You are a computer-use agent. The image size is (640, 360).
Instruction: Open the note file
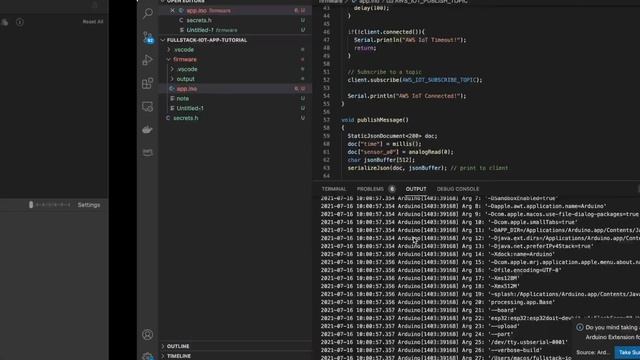(182, 98)
